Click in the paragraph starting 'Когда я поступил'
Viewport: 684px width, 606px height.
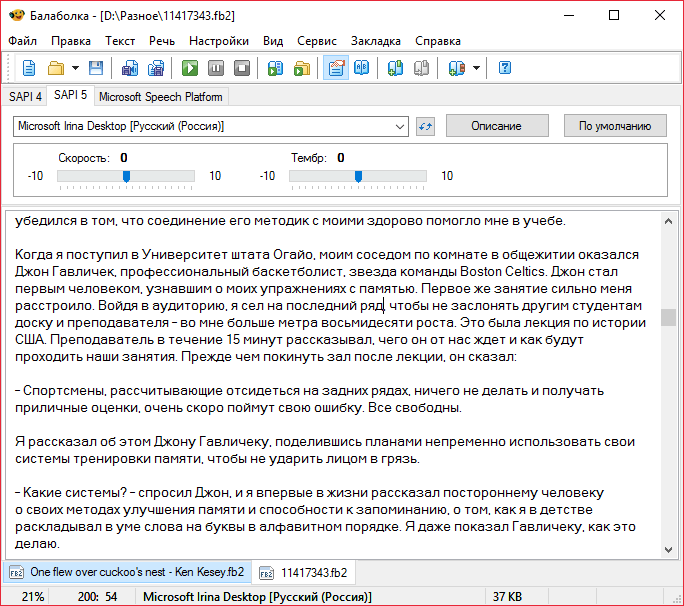(330, 305)
